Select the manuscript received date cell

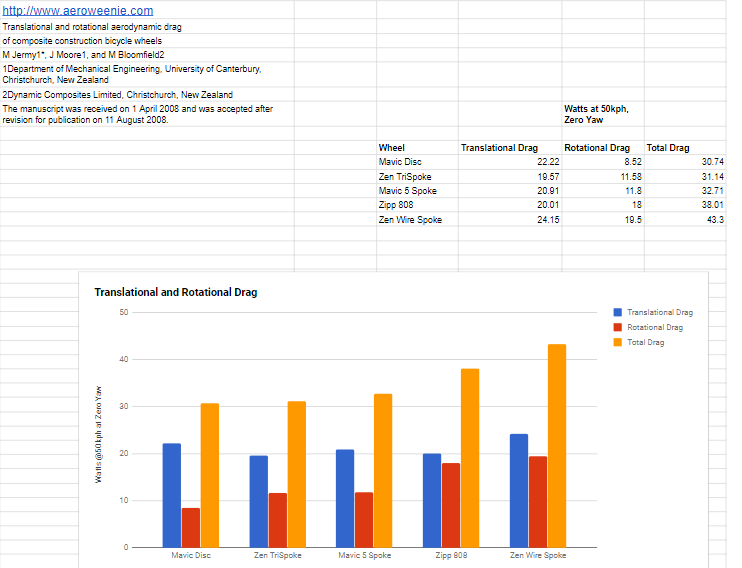[x=147, y=114]
